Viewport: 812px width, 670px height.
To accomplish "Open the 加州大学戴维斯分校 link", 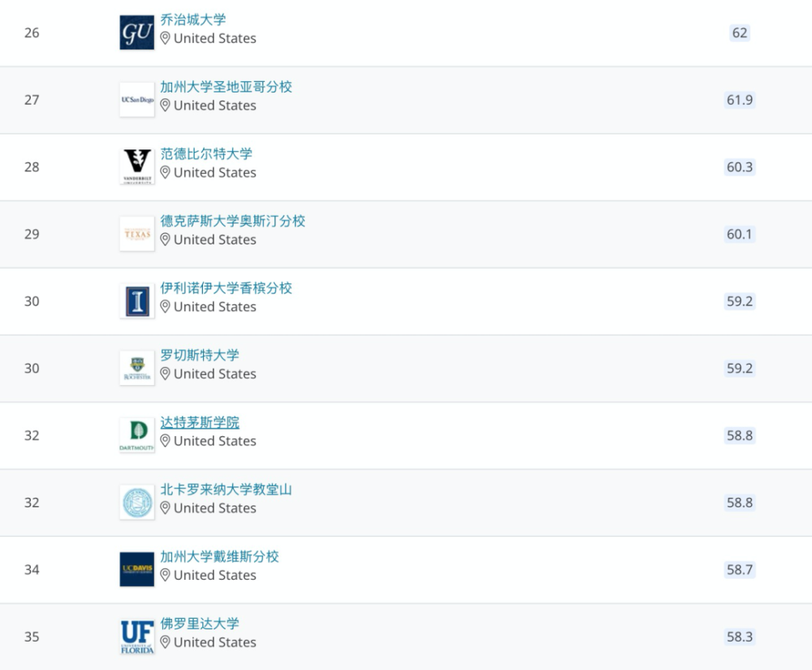I will tap(219, 556).
